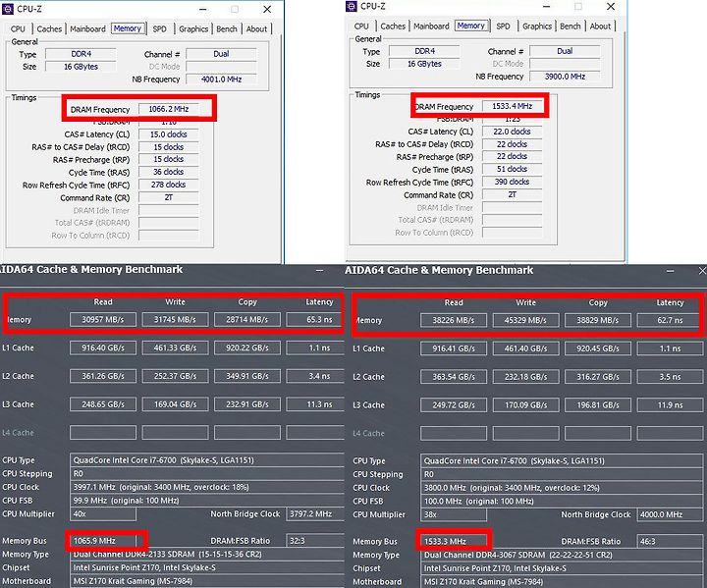The width and height of the screenshot is (707, 588).
Task: Switch to the Bench tab in the right CPU-Z window
Action: tap(571, 27)
